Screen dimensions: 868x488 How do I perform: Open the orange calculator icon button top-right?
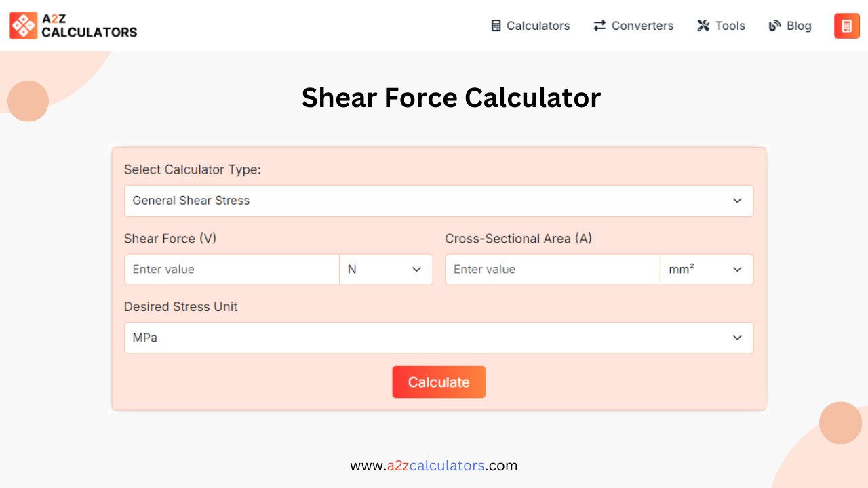pyautogui.click(x=846, y=25)
